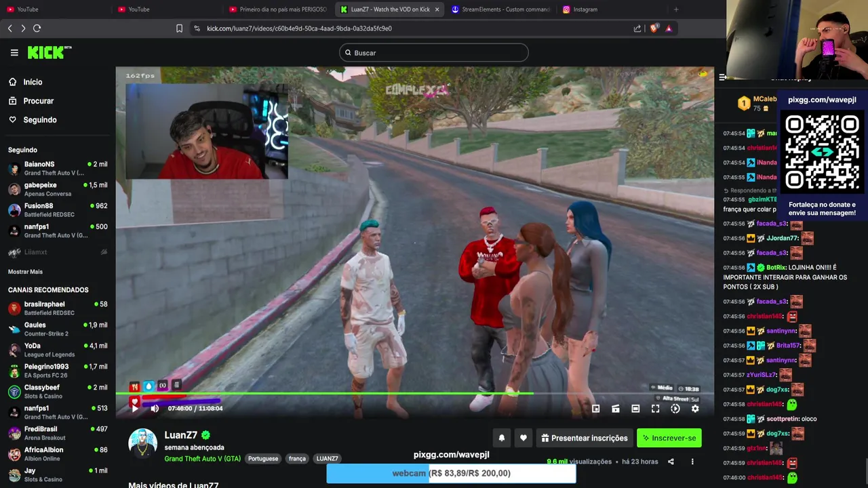Click JJordan77 username in chat
868x488 pixels.
[783, 239]
